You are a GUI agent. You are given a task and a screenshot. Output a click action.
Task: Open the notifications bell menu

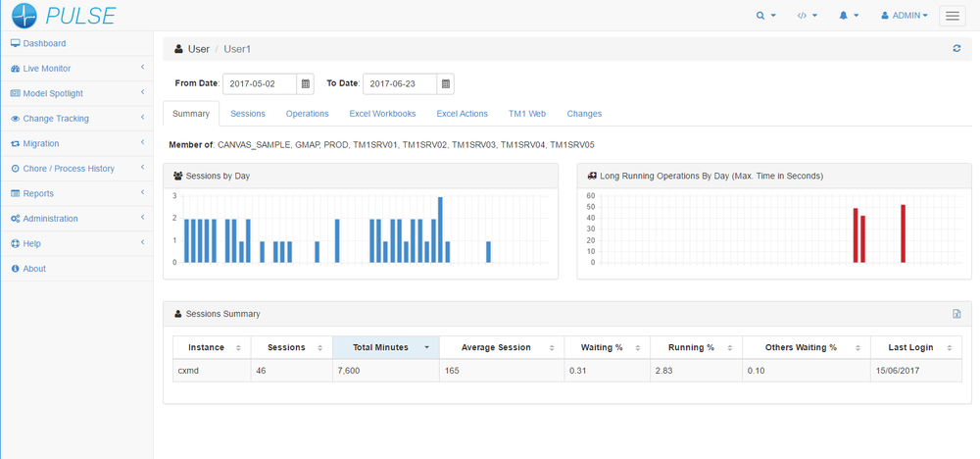pyautogui.click(x=849, y=16)
